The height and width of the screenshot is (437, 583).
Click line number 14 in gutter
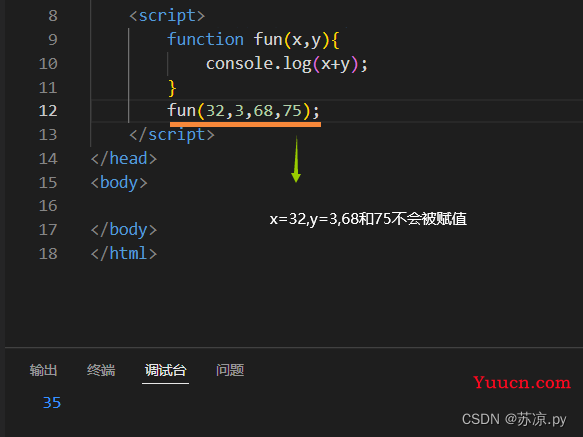[48, 159]
